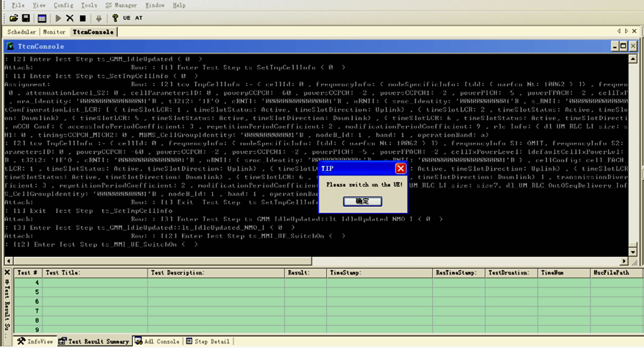Close the TIP dialog with red X
The image size is (644, 348).
(400, 169)
